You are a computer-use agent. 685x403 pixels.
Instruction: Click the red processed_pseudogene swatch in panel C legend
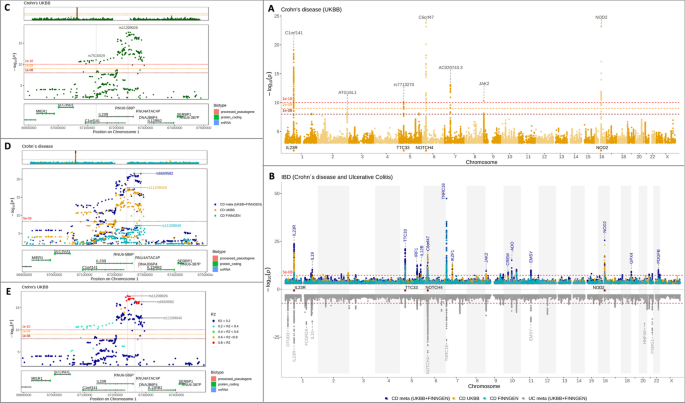215,111
